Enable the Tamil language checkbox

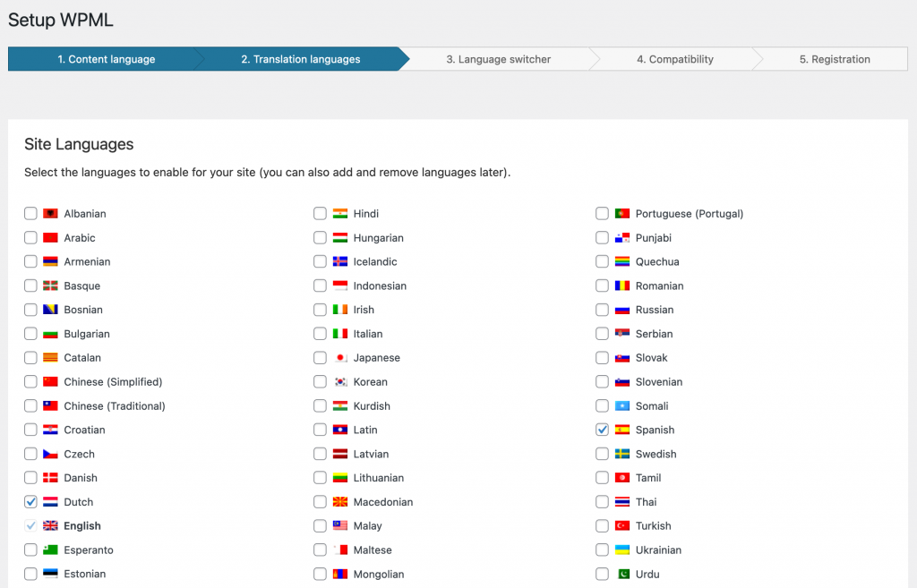(602, 478)
